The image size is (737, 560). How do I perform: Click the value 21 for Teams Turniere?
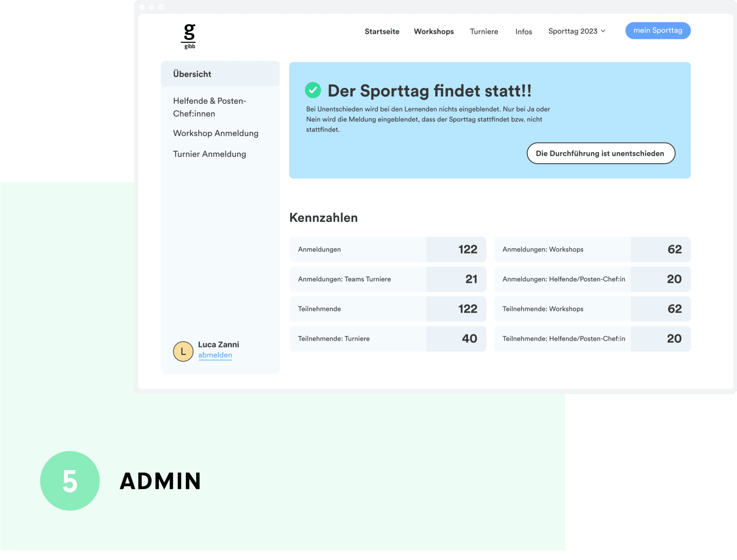[x=471, y=279]
